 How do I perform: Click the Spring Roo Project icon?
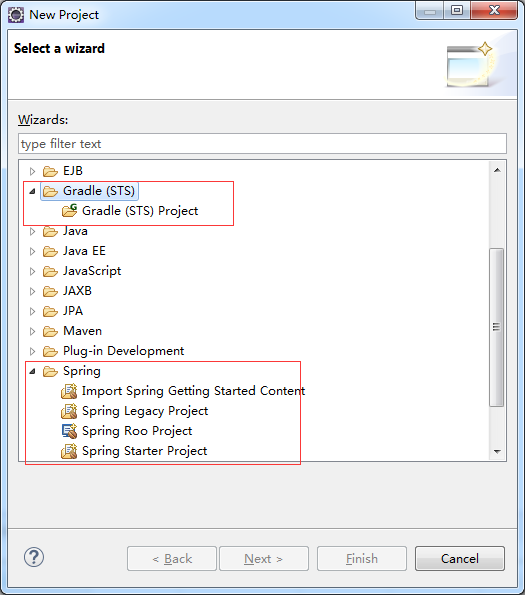(69, 431)
